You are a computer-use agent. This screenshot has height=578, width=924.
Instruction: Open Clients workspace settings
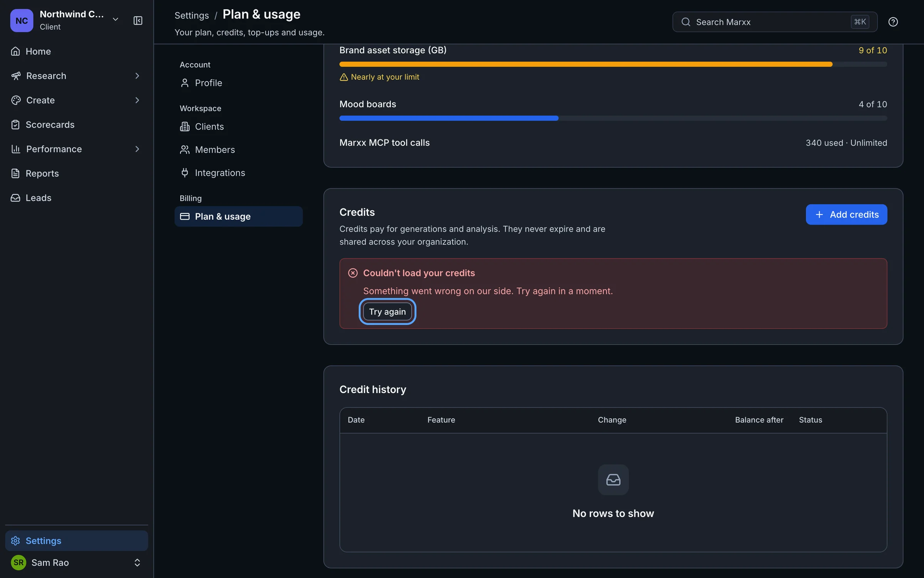tap(238, 126)
